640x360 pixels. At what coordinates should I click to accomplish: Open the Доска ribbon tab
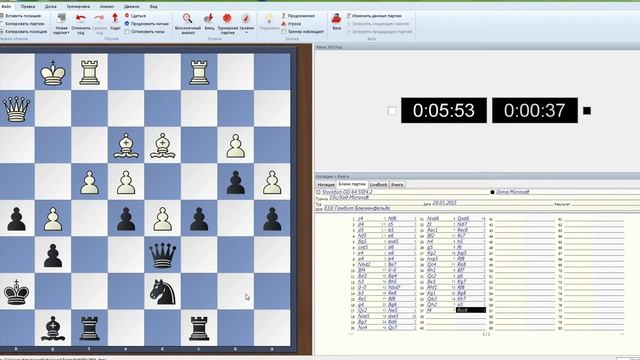[x=51, y=7]
